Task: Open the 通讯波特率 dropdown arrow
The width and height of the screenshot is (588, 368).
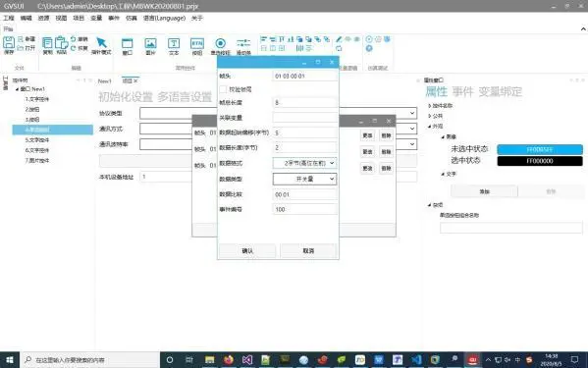Action: [412, 144]
